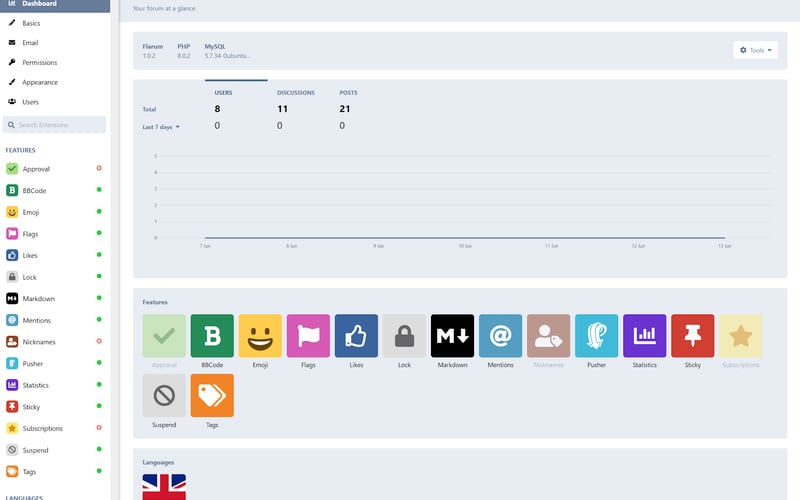Screen dimensions: 800x500
Task: Open Users page in sidebar
Action: 55,102
